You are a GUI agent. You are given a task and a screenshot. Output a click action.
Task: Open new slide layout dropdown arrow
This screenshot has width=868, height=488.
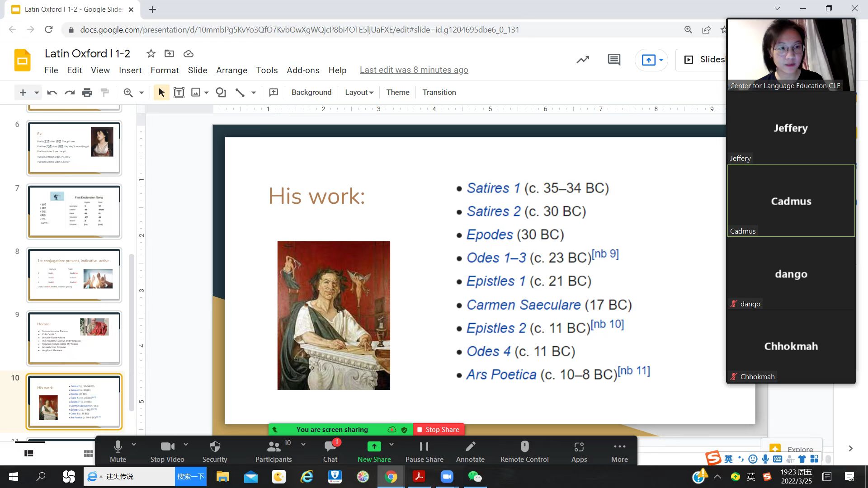(x=37, y=93)
